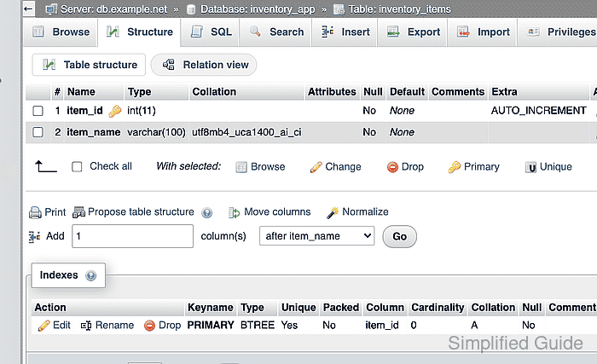Click the Print link text

click(55, 212)
